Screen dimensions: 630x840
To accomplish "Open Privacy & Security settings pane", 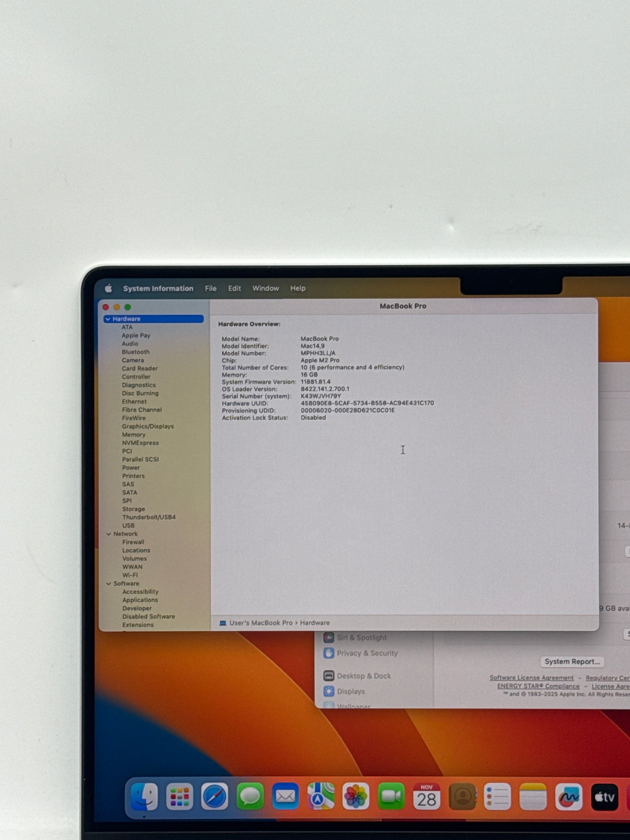I will coord(367,653).
